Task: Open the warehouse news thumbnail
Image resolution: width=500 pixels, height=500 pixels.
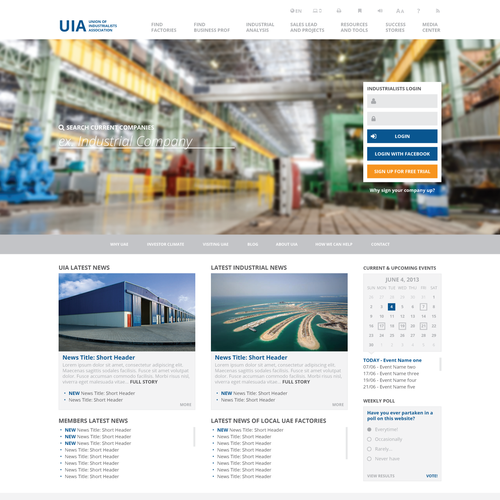Action: 127,312
